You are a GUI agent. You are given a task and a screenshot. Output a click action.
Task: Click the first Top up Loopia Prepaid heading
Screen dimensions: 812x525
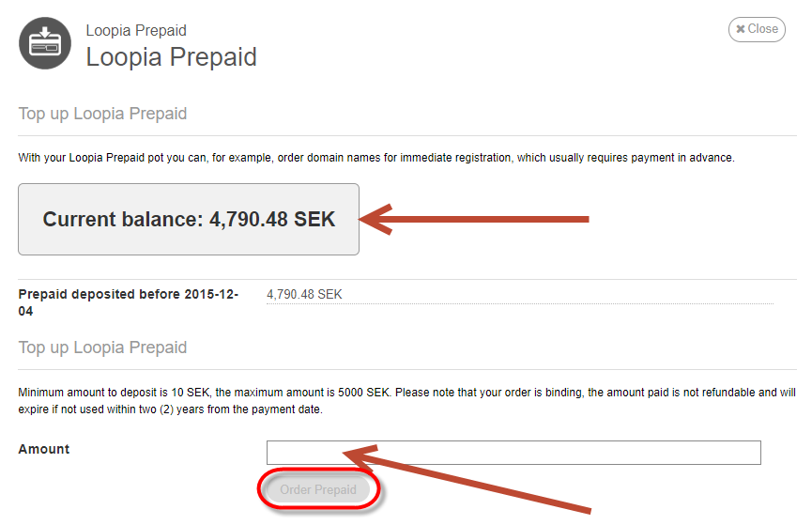click(x=102, y=114)
